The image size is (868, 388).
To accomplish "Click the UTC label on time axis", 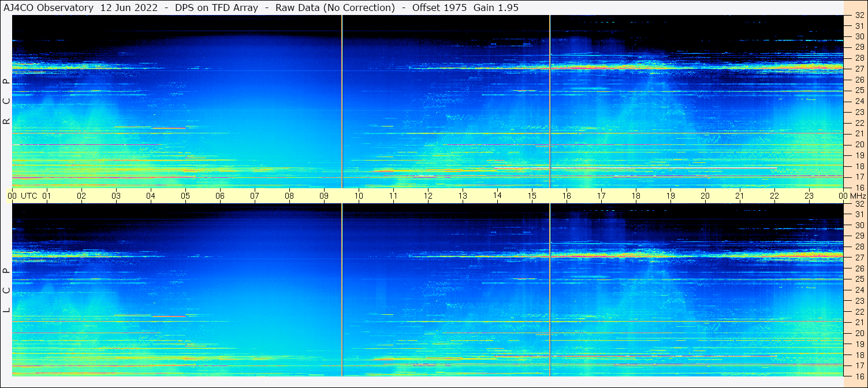I will click(29, 196).
